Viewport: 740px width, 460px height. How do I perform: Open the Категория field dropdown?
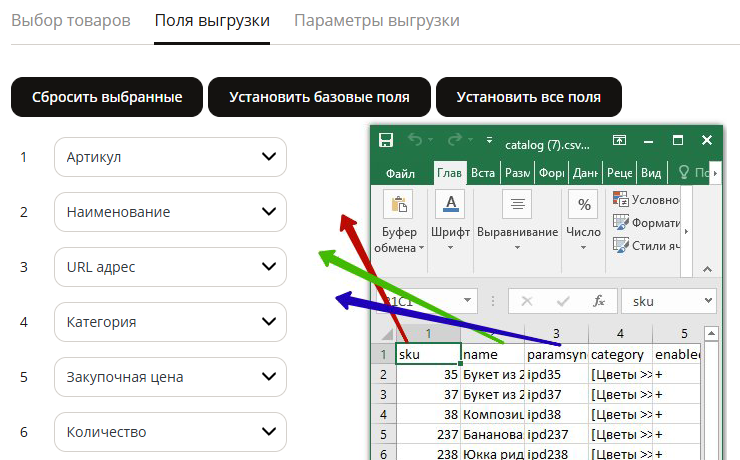(x=170, y=322)
